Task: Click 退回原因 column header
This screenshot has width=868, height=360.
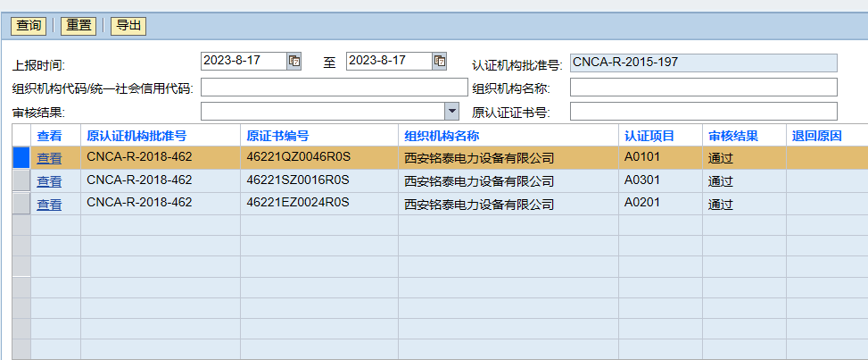Action: click(x=827, y=136)
